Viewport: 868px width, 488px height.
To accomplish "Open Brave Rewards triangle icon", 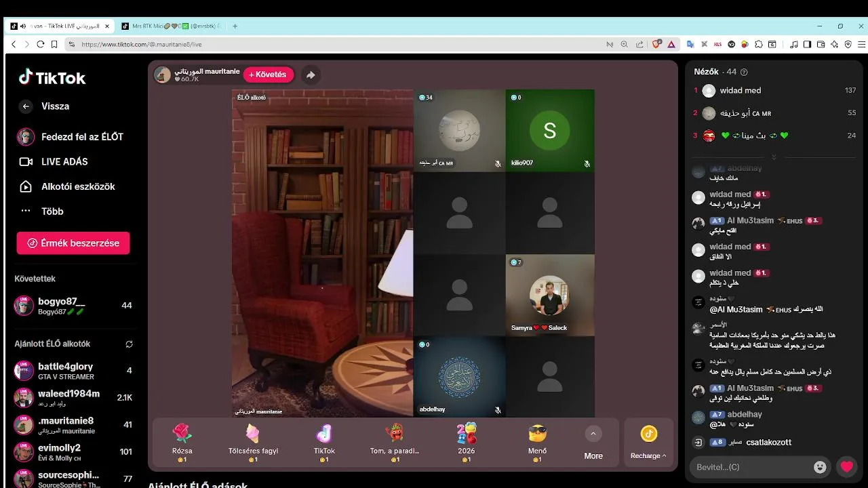I will click(671, 44).
